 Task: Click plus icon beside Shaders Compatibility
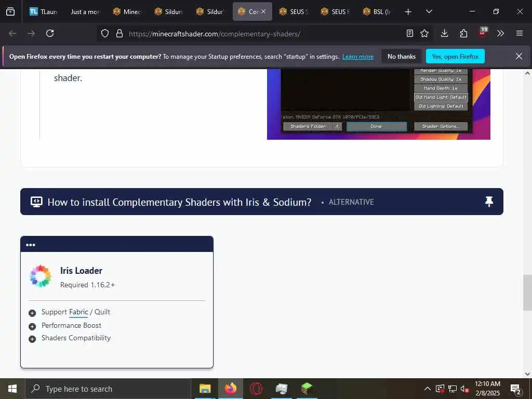(x=32, y=339)
